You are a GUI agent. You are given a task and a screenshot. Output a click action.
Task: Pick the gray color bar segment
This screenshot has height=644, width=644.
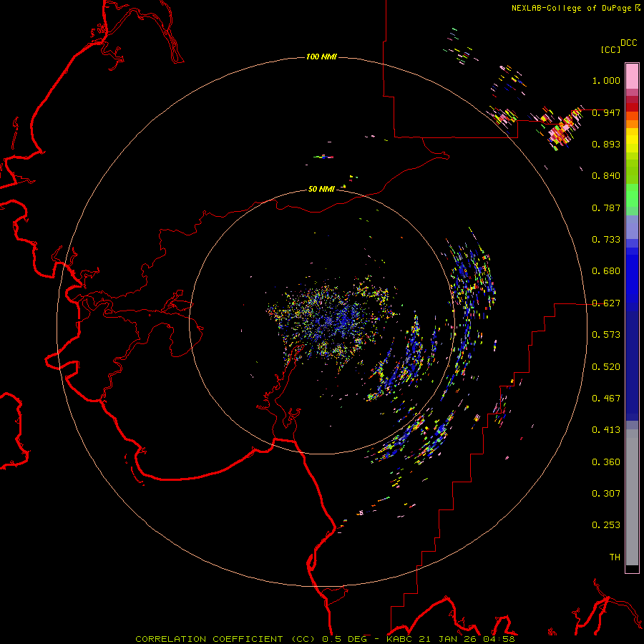(x=632, y=497)
